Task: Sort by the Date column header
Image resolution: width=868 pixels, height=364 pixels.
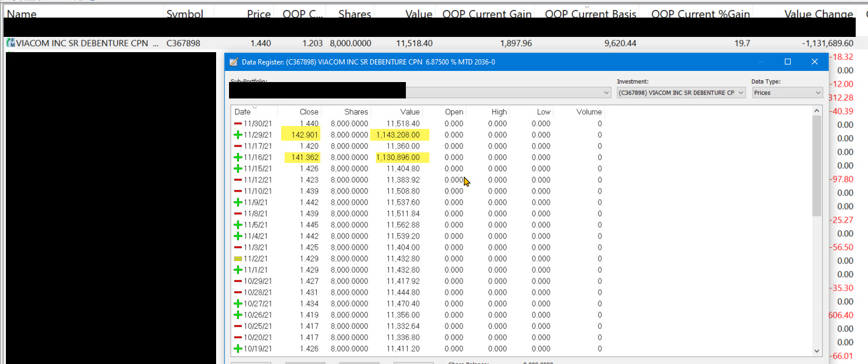Action: [254, 111]
